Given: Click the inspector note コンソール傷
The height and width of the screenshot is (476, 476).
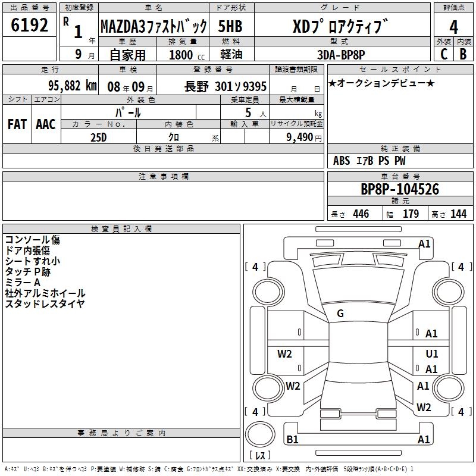Looking at the screenshot, I should 32,240.
